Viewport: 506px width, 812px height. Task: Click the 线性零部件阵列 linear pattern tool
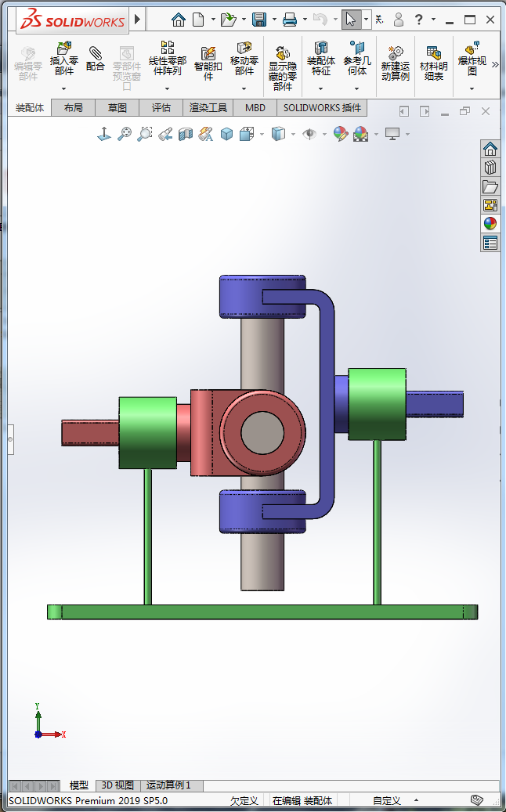[x=168, y=59]
